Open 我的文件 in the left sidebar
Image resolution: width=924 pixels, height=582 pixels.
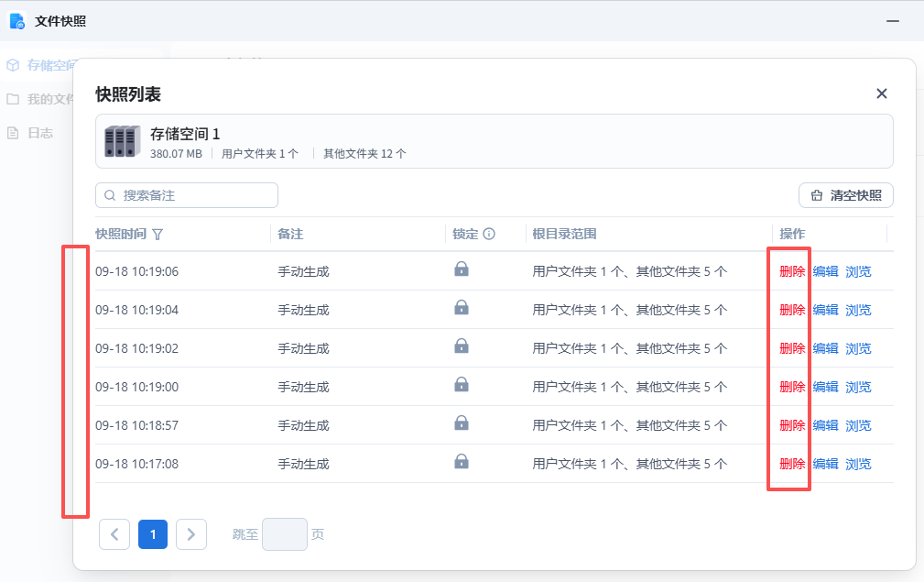pyautogui.click(x=46, y=99)
